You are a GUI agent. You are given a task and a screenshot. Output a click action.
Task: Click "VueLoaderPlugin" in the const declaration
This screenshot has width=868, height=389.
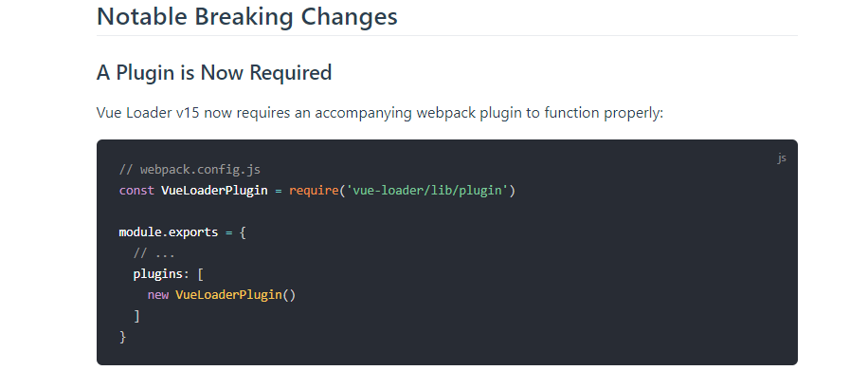214,191
